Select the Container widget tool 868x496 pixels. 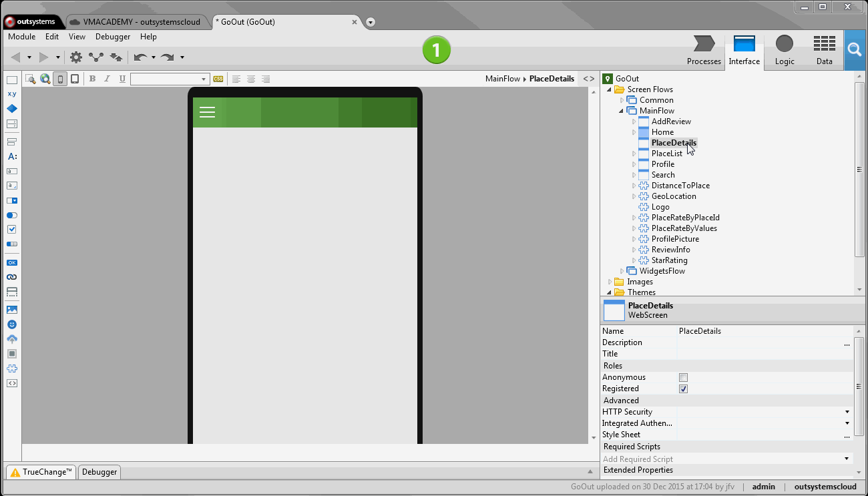(x=11, y=79)
